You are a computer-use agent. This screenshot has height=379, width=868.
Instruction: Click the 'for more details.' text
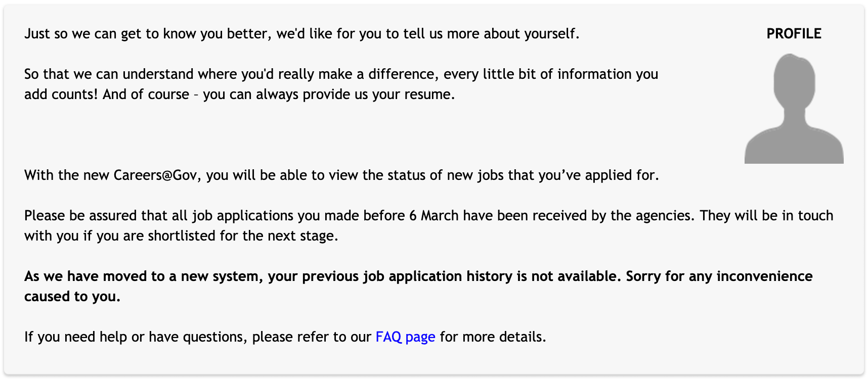[493, 337]
